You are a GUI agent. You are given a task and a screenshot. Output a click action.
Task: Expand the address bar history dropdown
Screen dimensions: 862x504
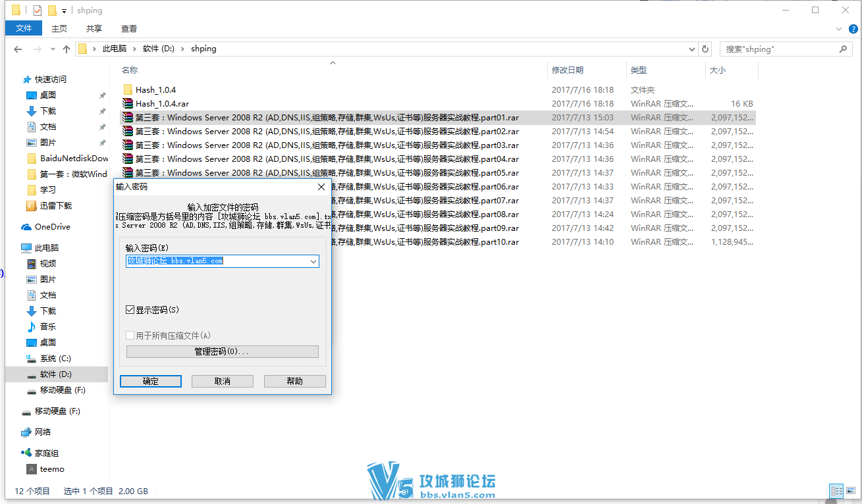pos(692,49)
